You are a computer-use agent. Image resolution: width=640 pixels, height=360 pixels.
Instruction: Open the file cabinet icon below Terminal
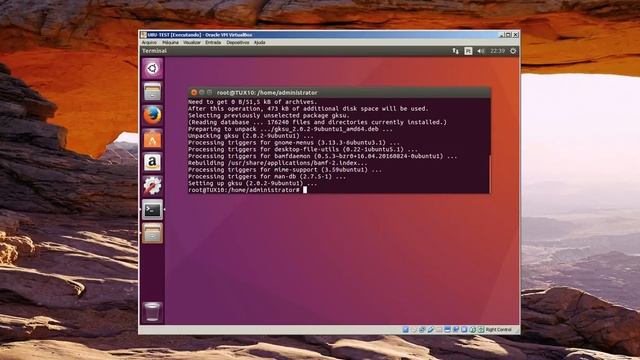click(152, 233)
